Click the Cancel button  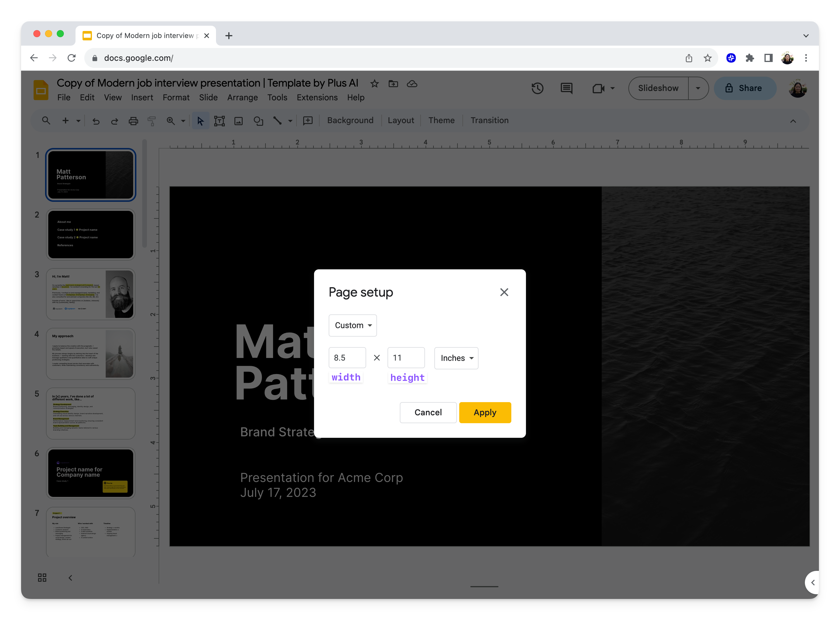click(x=428, y=412)
